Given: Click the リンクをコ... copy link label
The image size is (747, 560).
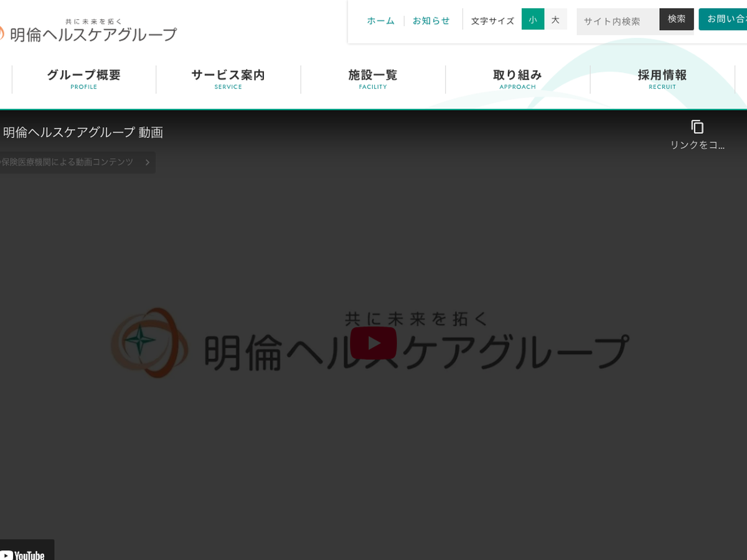Looking at the screenshot, I should pos(697,145).
